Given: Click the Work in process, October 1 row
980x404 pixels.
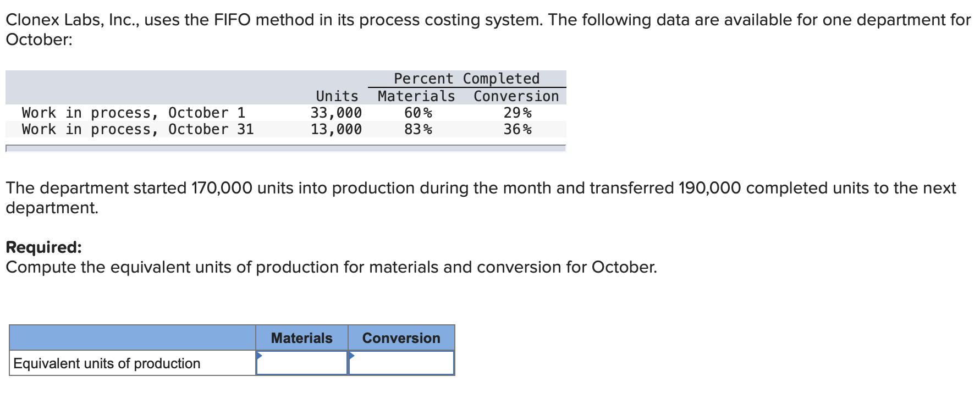Looking at the screenshot, I should [x=134, y=113].
